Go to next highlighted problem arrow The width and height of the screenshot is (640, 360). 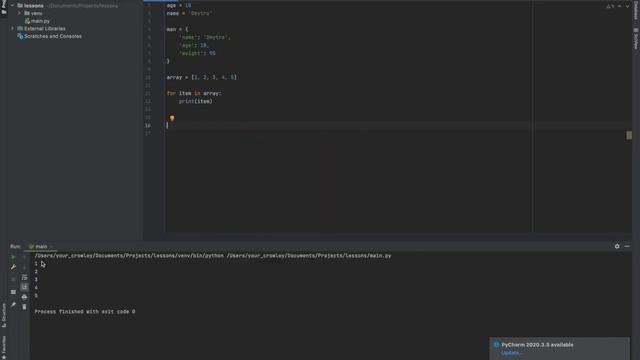627,6
